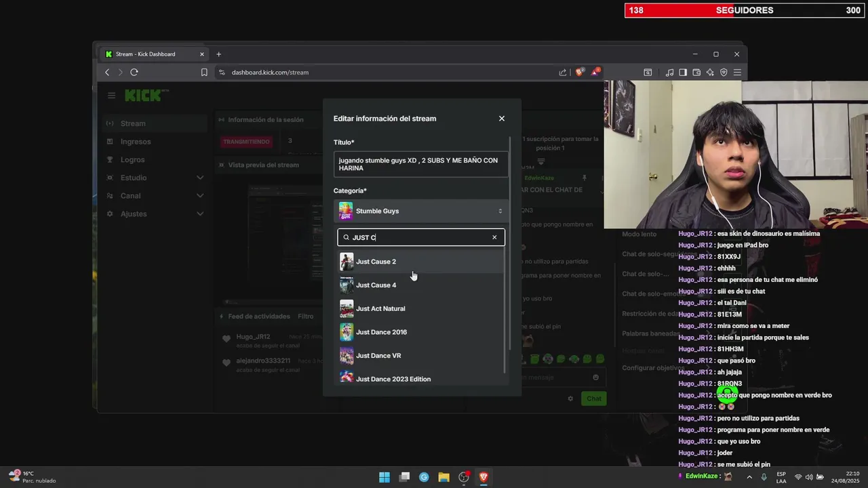The height and width of the screenshot is (488, 868).
Task: Choose Just Dance VR category
Action: point(420,356)
